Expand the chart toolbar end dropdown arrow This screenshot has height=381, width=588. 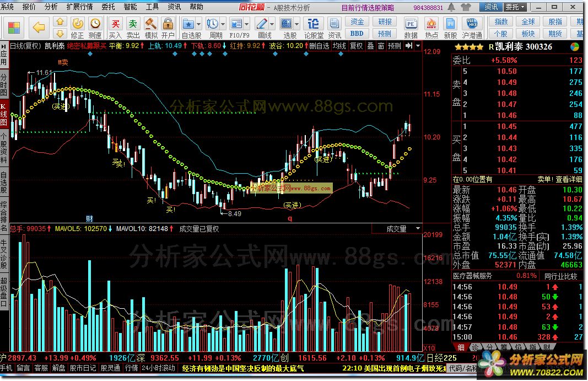point(418,46)
